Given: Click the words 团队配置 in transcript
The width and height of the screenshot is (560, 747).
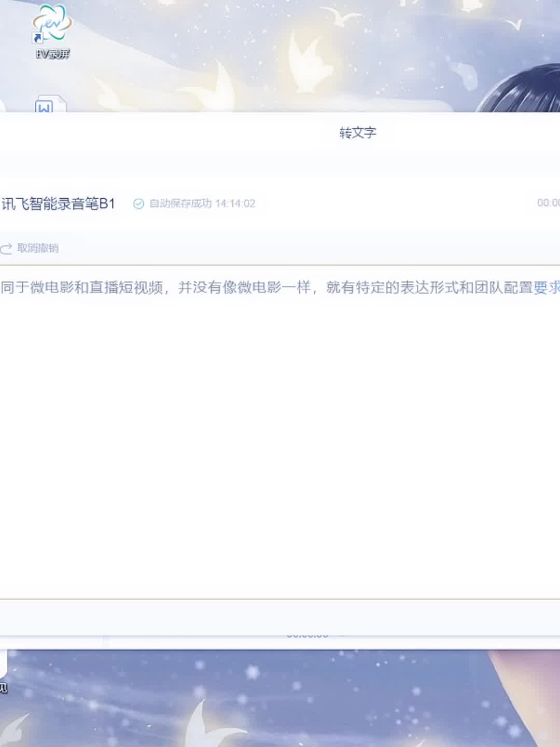Looking at the screenshot, I should point(503,287).
